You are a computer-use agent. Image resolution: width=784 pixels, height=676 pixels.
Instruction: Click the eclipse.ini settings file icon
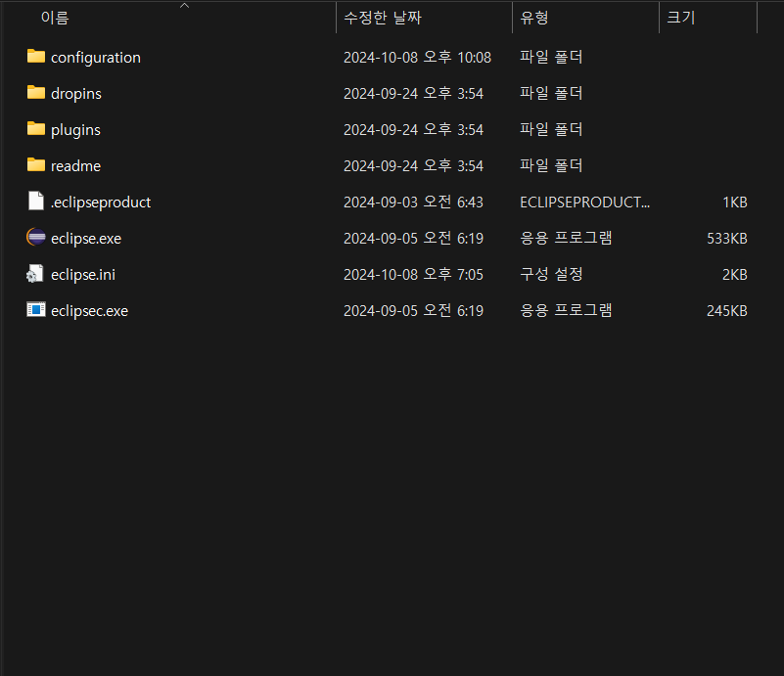[35, 274]
